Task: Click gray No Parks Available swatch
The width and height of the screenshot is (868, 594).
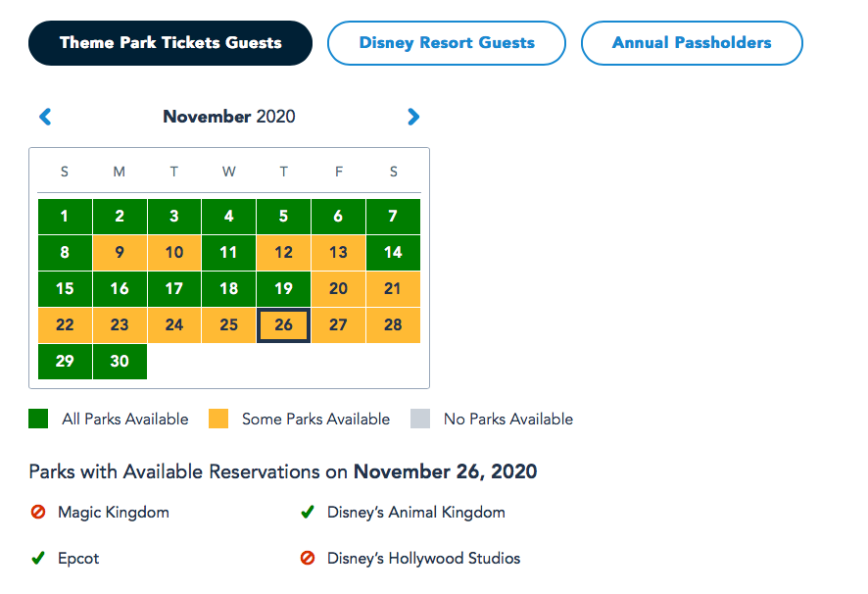Action: pyautogui.click(x=420, y=420)
